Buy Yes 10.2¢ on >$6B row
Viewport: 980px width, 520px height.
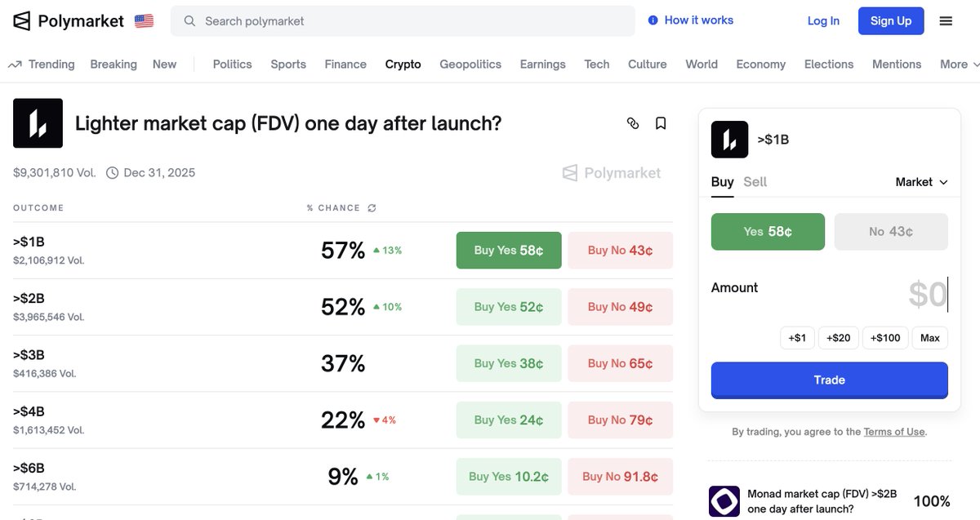[509, 477]
